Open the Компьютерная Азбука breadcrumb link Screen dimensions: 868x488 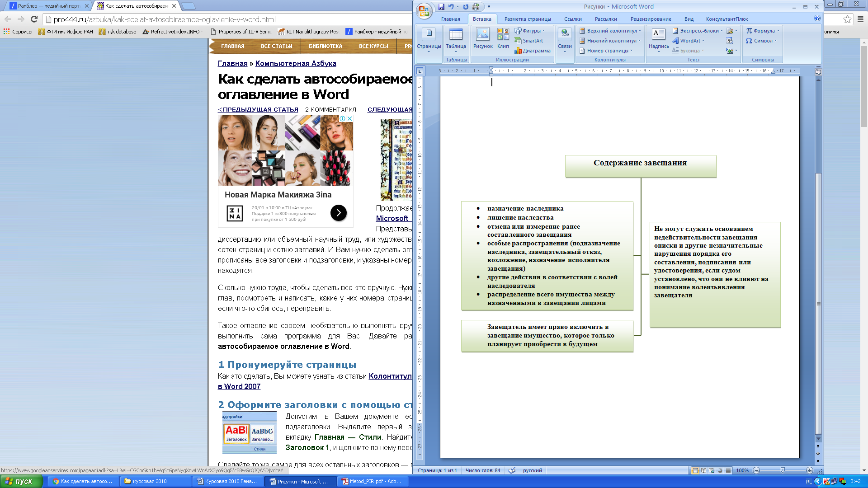pyautogui.click(x=296, y=63)
